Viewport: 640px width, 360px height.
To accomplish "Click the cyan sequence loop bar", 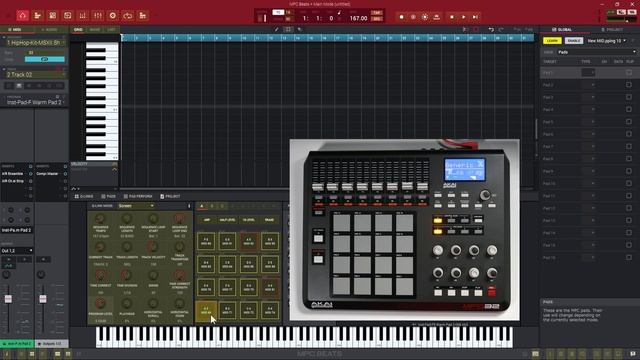I will [x=44, y=59].
